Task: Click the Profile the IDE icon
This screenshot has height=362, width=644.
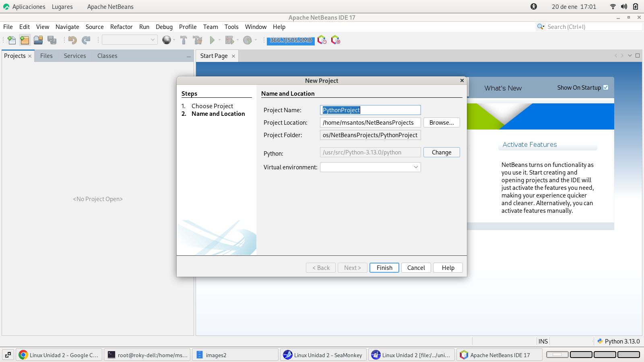Action: coord(322,40)
